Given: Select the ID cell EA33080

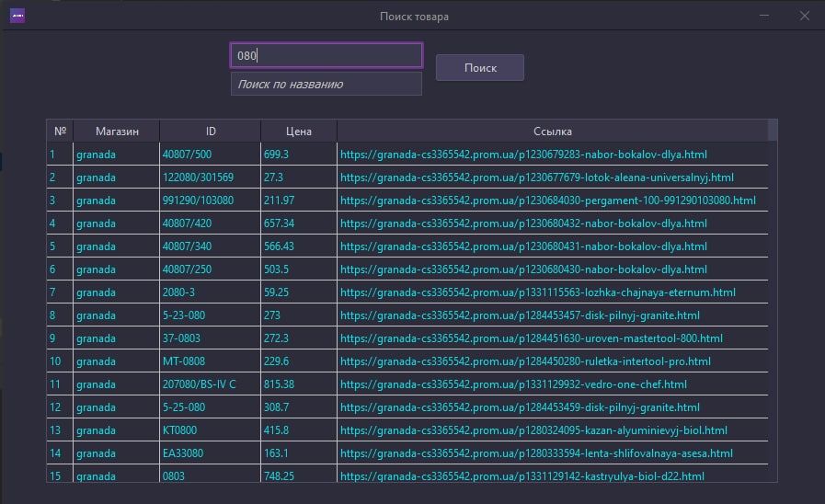Looking at the screenshot, I should [x=210, y=453].
